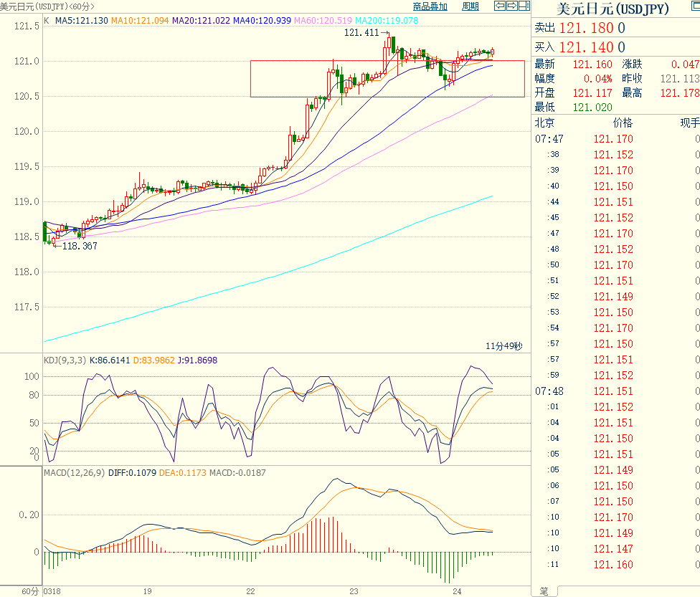This screenshot has width=700, height=597.
Task: Click the 开盘 value 121.117
Action: click(592, 93)
